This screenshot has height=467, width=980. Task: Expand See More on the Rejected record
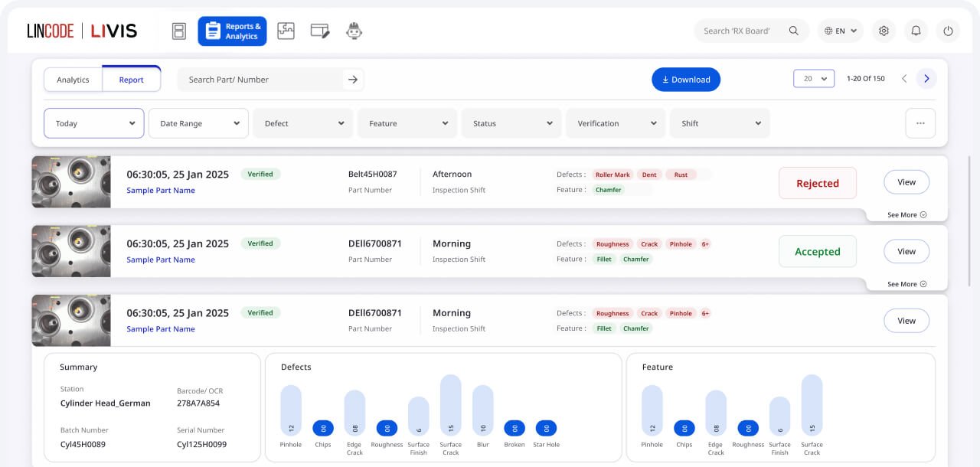(906, 215)
